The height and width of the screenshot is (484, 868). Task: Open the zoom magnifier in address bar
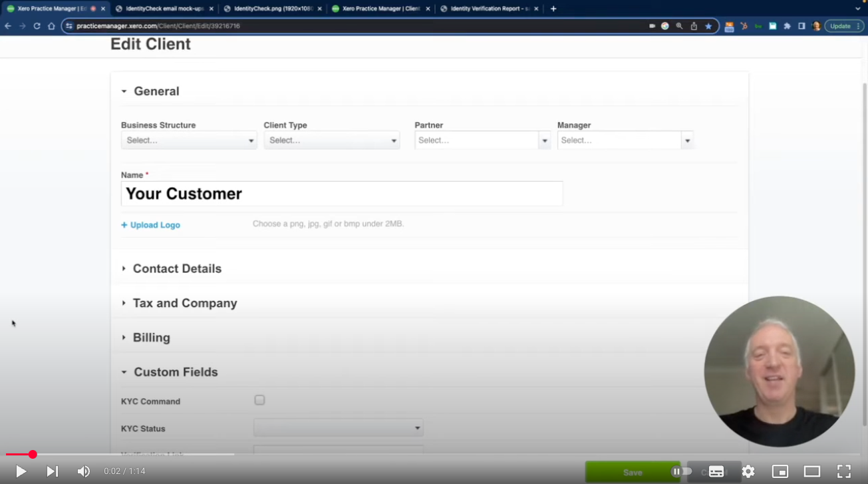coord(679,26)
